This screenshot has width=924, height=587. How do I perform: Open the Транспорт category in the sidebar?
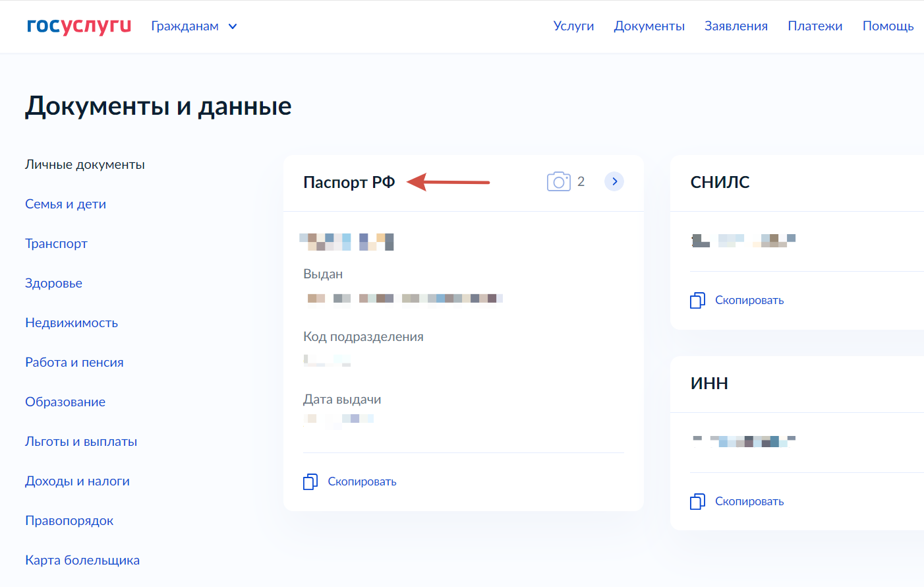[x=56, y=244]
